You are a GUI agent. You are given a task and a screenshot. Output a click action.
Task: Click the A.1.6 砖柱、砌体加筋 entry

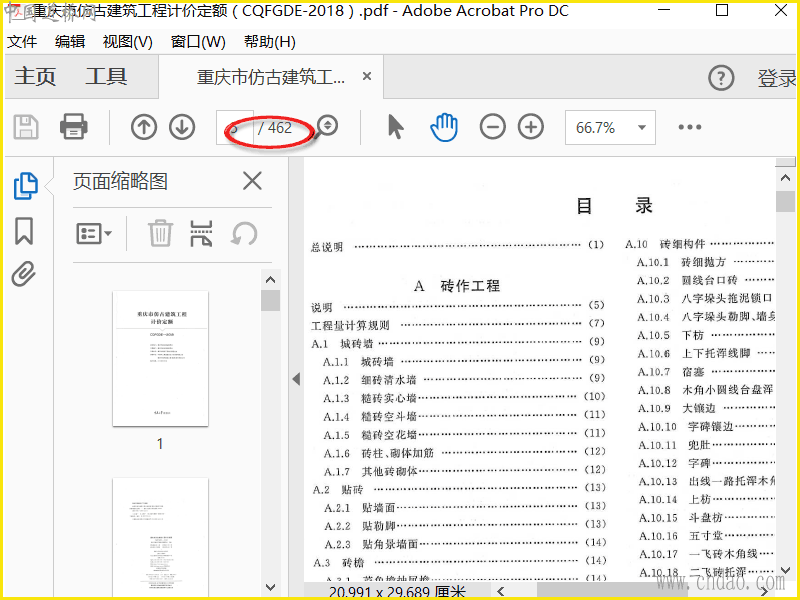pyautogui.click(x=464, y=453)
